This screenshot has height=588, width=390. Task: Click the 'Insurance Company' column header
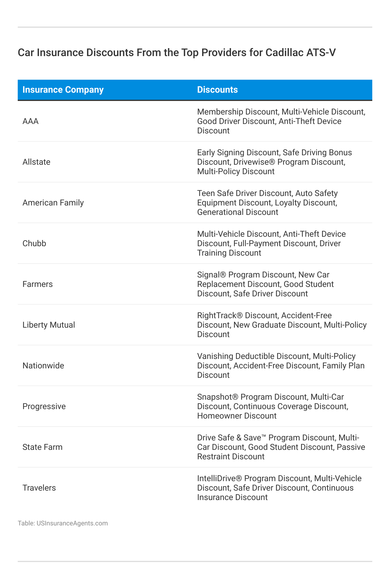63,90
